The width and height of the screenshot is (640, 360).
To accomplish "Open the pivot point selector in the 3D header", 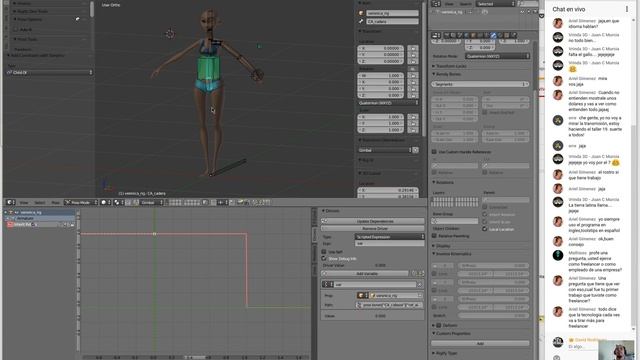I will [119, 202].
